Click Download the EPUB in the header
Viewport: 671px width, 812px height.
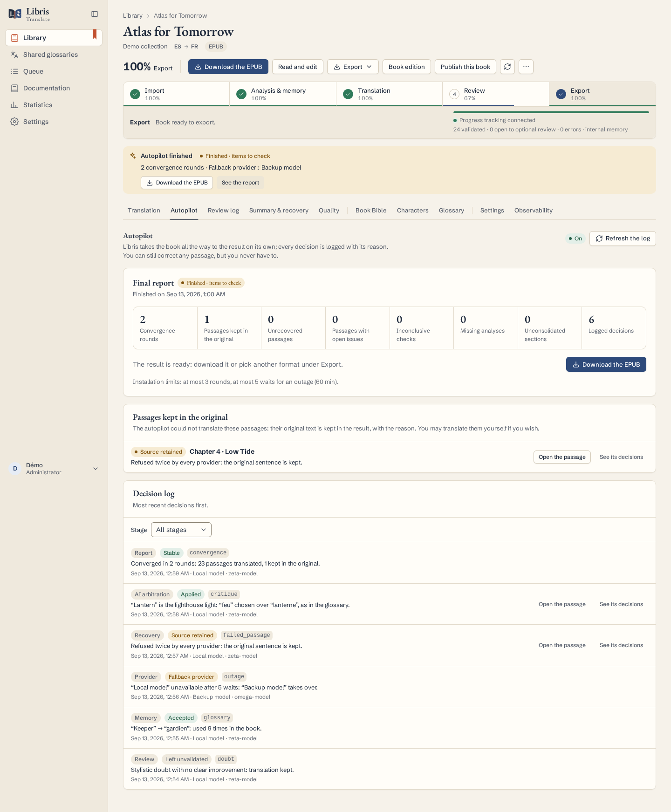228,67
